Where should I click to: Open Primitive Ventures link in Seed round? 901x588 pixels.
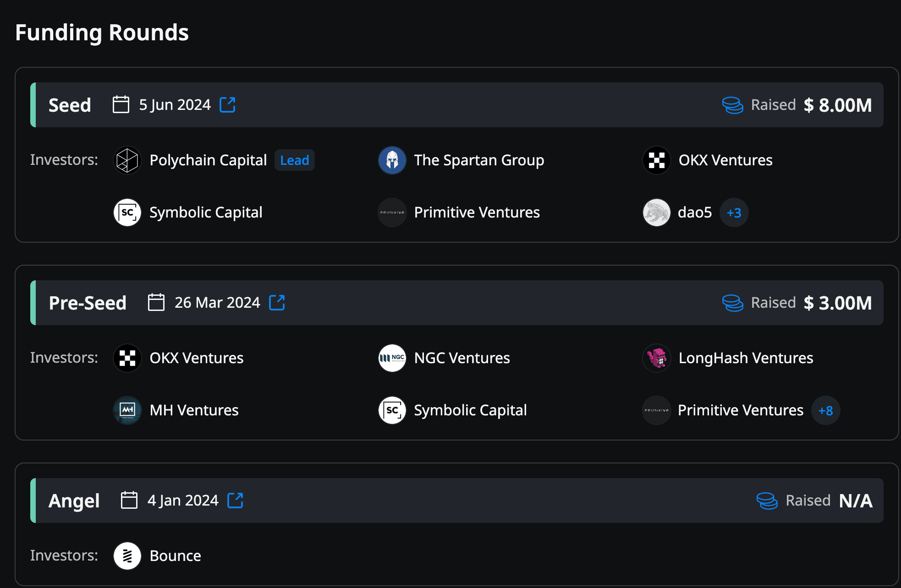(477, 212)
